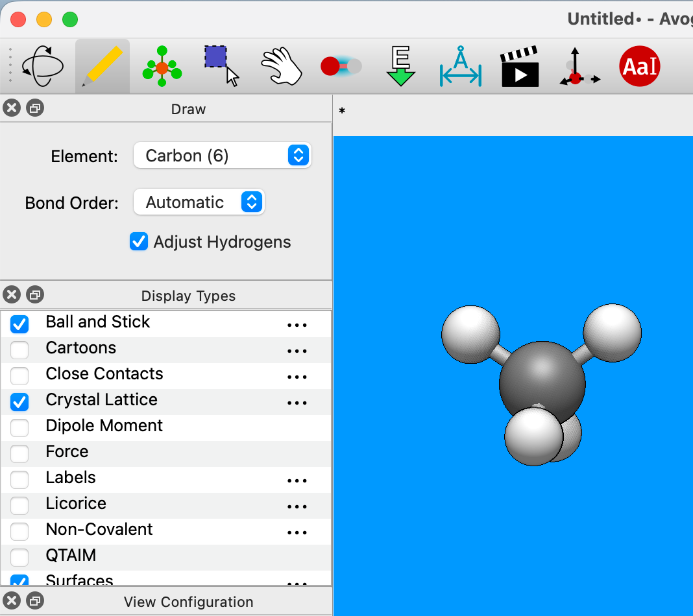Close the Draw panel
This screenshot has width=693, height=616.
point(12,108)
